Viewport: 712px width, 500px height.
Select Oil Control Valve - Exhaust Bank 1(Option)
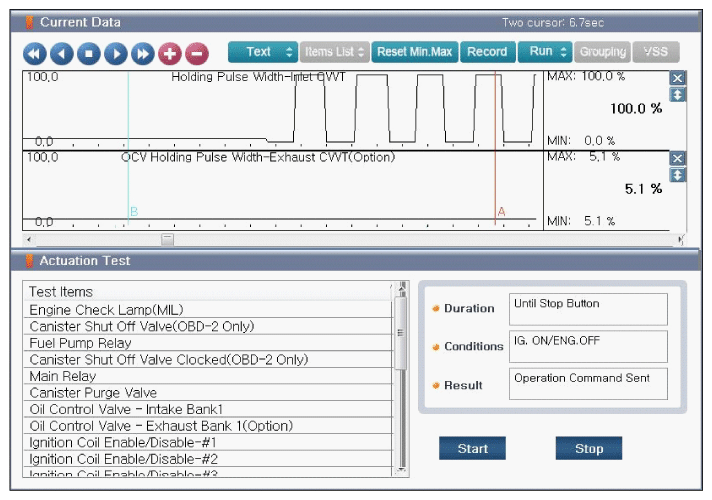point(208,426)
